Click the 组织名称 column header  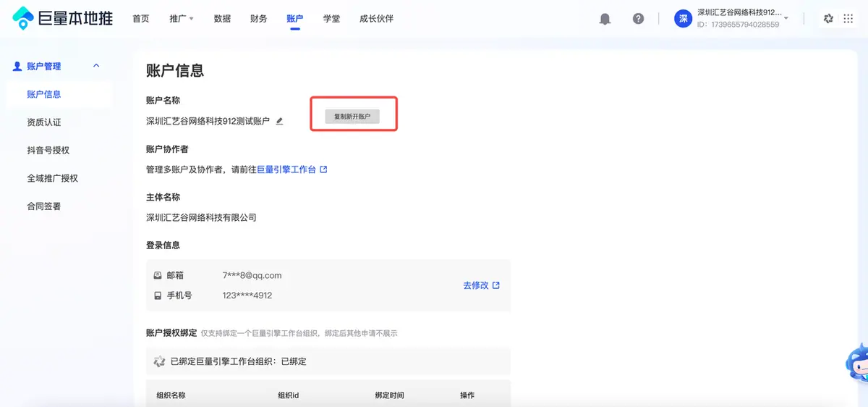pyautogui.click(x=171, y=395)
